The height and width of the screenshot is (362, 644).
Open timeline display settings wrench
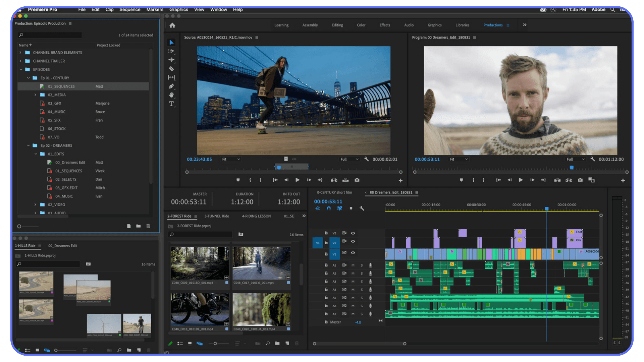362,208
